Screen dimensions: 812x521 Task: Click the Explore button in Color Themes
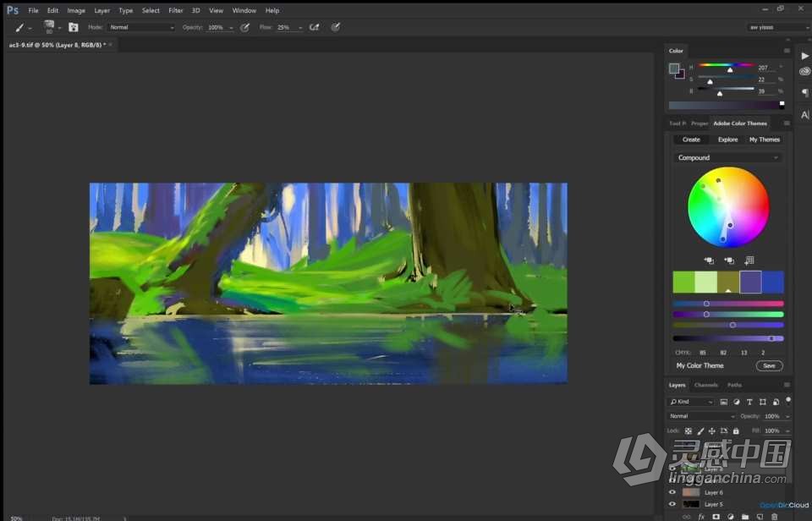point(727,140)
